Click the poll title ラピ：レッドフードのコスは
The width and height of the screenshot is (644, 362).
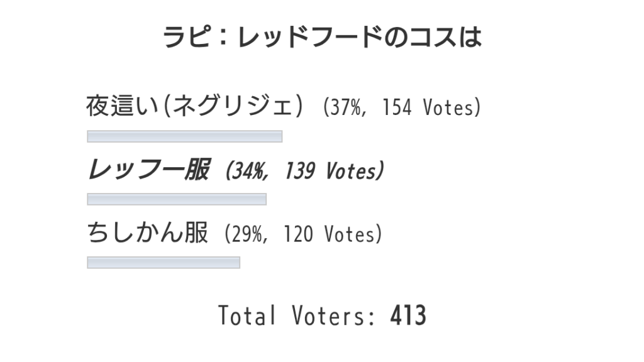pyautogui.click(x=322, y=37)
